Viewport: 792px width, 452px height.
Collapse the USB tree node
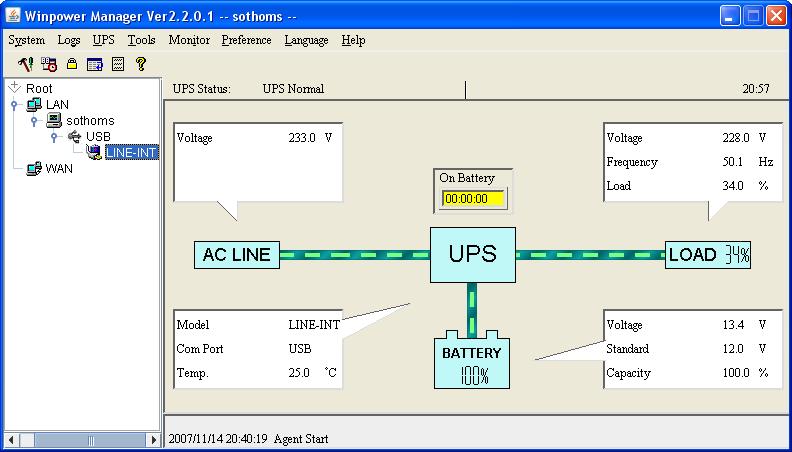coord(54,137)
